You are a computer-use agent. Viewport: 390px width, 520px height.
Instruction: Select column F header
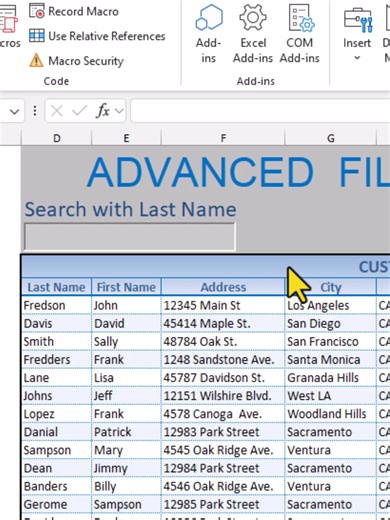coord(223,138)
